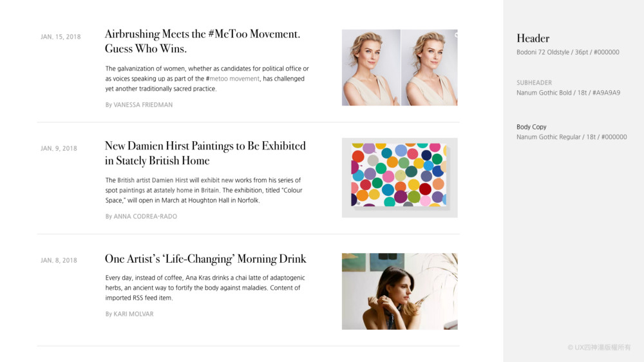
Task: Open author Vanessa Friedman's byline
Action: [x=139, y=105]
